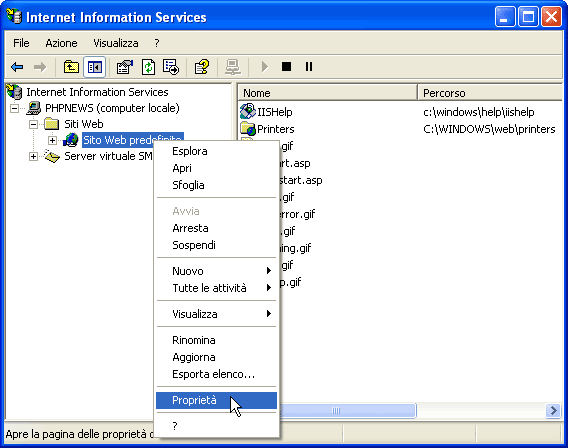This screenshot has width=568, height=448.
Task: Click the Printers folder icon
Action: pyautogui.click(x=248, y=129)
